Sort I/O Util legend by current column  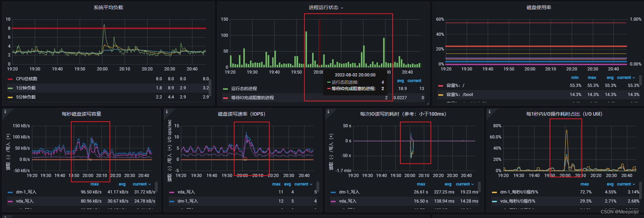pyautogui.click(x=626, y=184)
